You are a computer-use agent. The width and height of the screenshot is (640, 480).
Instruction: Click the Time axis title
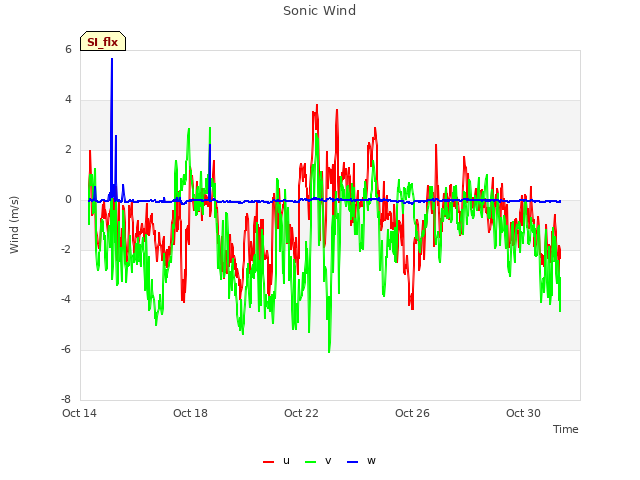[566, 429]
